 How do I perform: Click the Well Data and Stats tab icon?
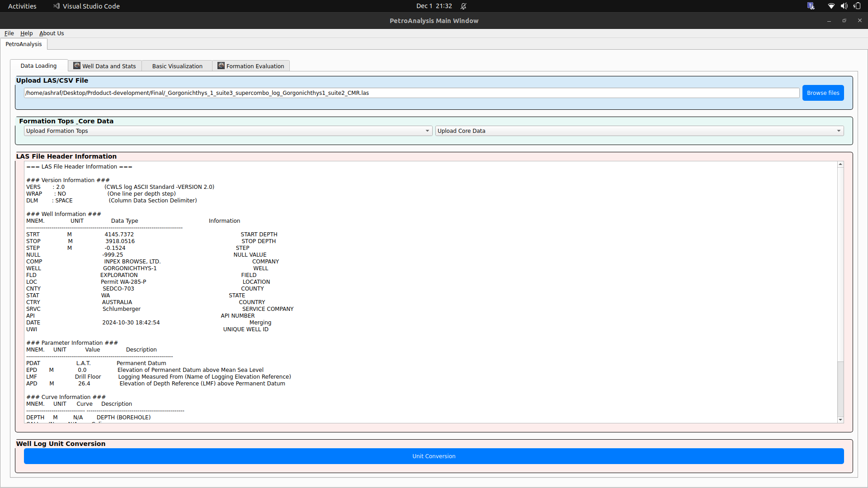click(x=77, y=66)
